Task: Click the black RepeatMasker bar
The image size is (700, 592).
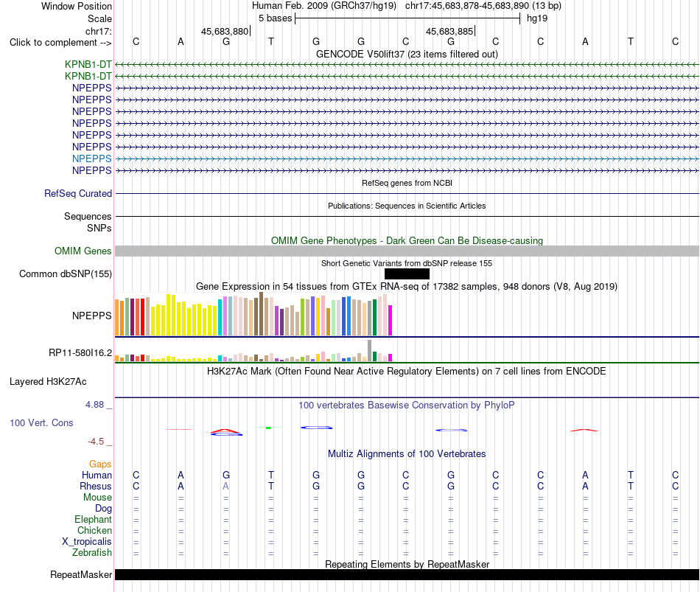Action: pos(407,574)
